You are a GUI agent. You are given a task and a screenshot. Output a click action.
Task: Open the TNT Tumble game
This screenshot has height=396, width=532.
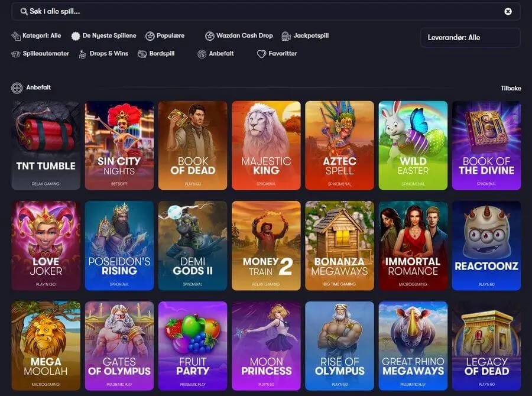(x=46, y=145)
